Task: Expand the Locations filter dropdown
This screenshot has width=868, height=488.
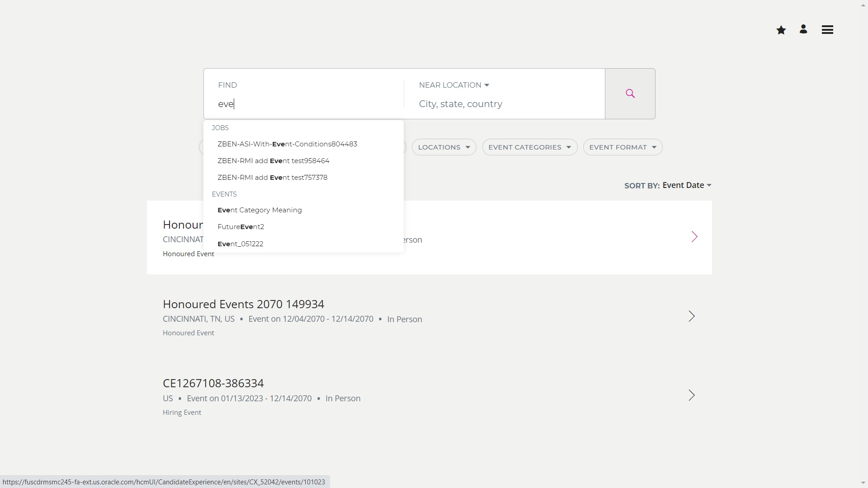Action: tap(443, 147)
